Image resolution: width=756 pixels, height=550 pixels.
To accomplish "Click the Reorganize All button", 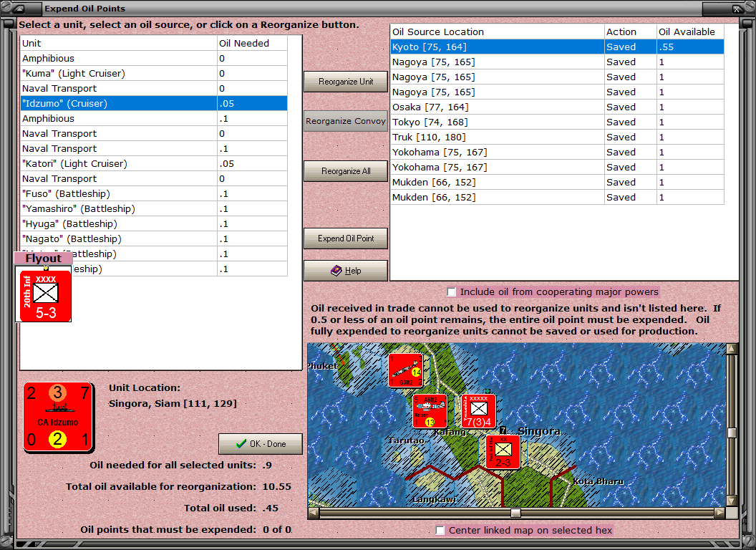I will 346,170.
